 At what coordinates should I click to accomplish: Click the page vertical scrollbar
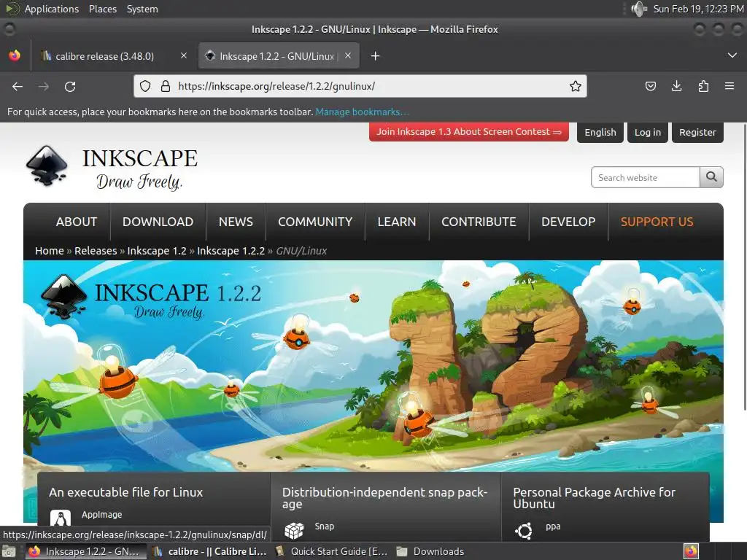pyautogui.click(x=744, y=267)
